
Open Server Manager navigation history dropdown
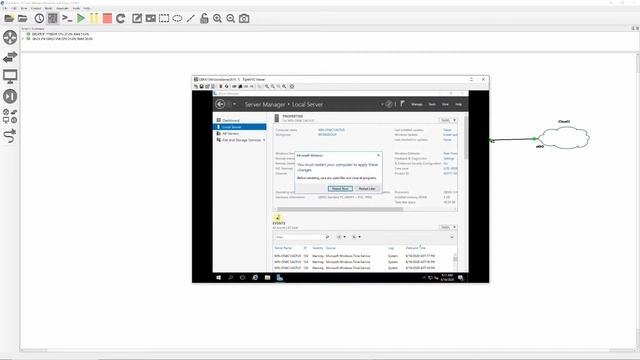click(234, 104)
